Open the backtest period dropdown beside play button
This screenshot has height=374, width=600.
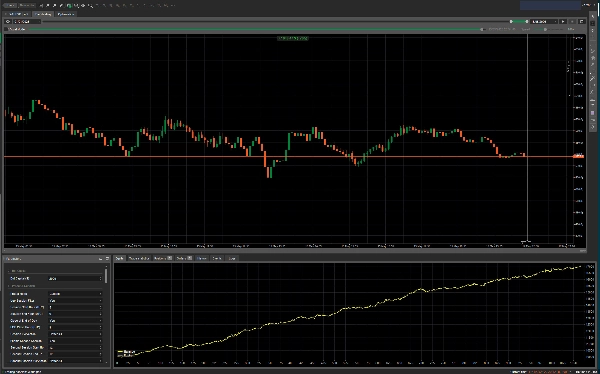(x=544, y=22)
